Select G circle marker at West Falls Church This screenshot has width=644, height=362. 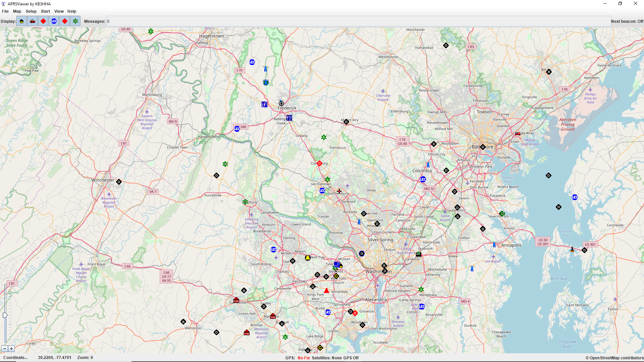tap(336, 276)
